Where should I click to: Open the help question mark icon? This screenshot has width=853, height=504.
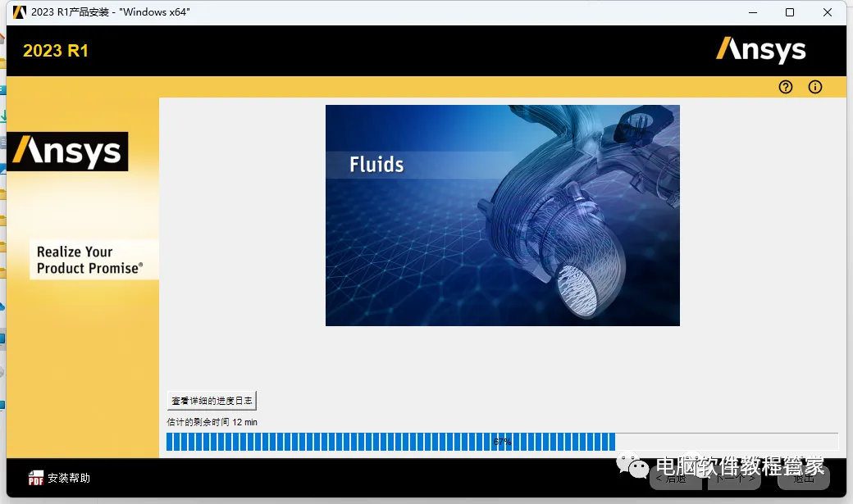point(786,87)
